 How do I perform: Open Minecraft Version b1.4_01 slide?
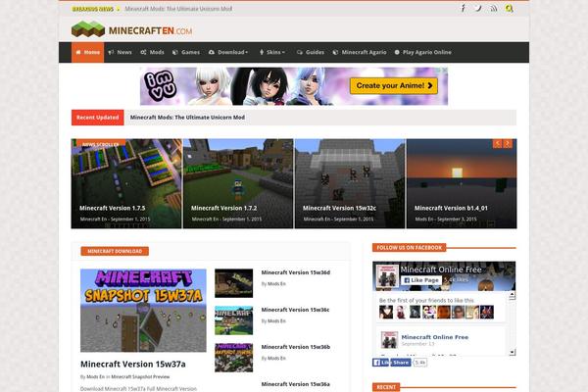[462, 183]
